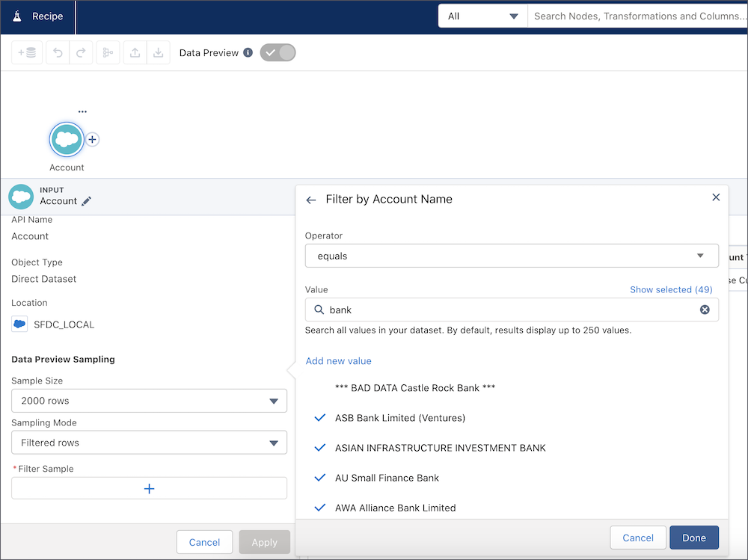Click Add new value
Screen dimensions: 748x560
pos(338,360)
